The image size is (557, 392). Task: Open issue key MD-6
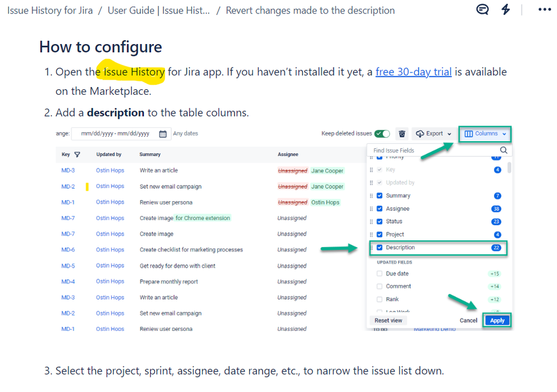68,250
